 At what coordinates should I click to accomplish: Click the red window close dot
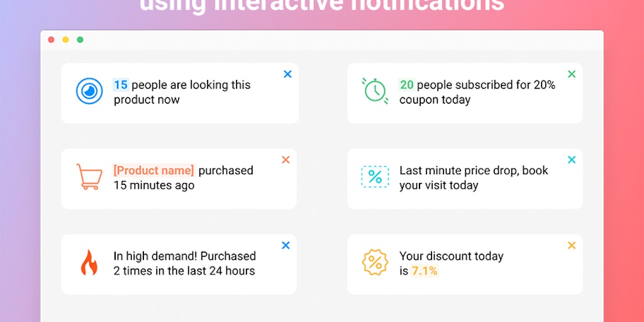click(x=52, y=40)
